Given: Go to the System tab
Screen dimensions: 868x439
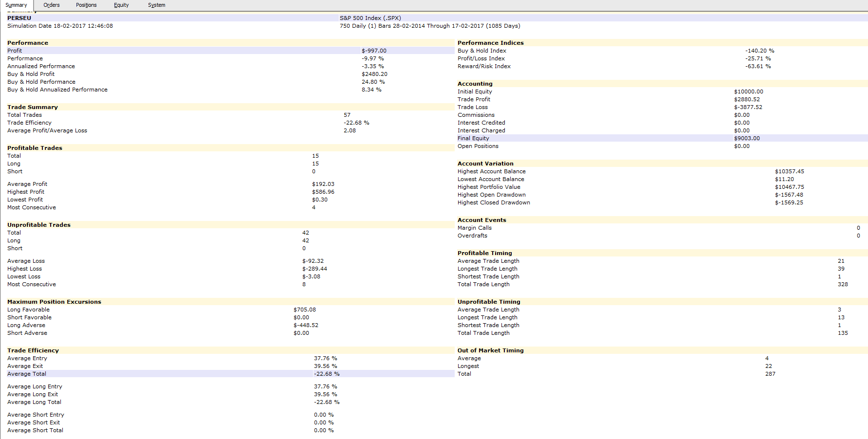Looking at the screenshot, I should pos(156,5).
